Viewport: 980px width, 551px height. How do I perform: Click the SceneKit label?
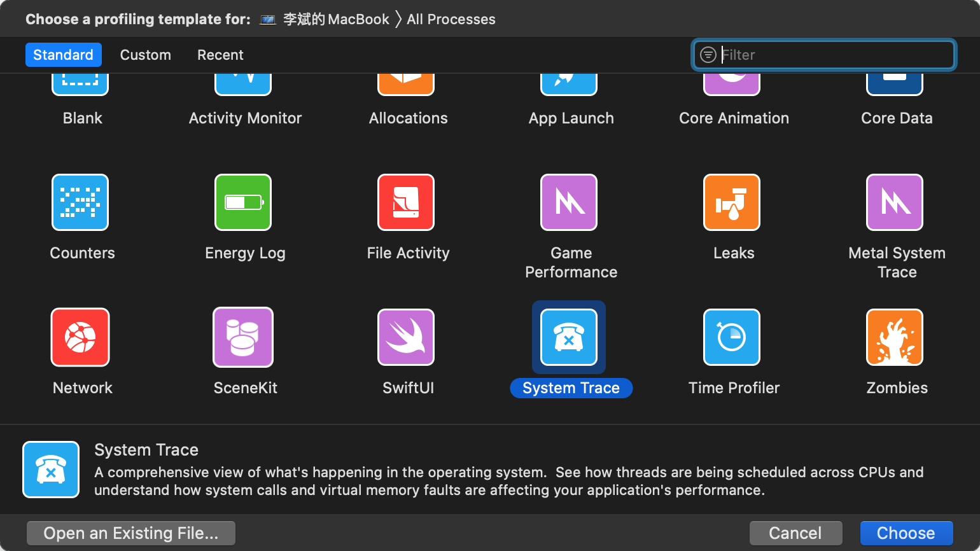[246, 388]
